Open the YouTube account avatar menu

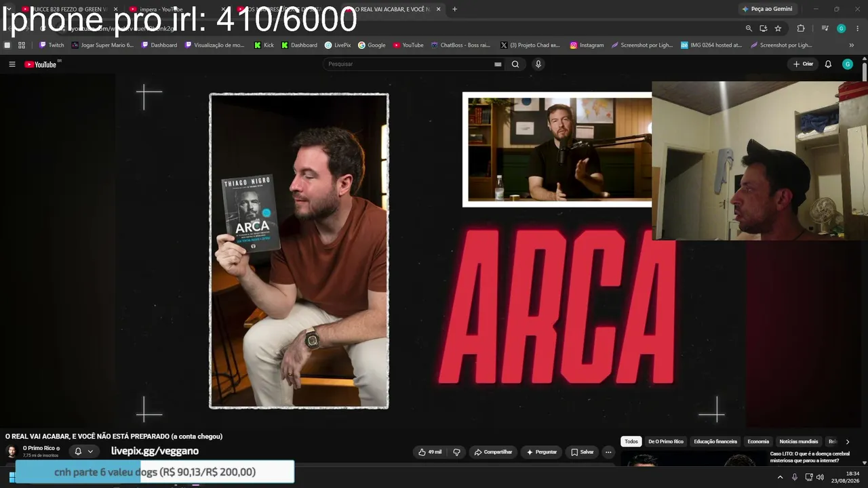(848, 64)
